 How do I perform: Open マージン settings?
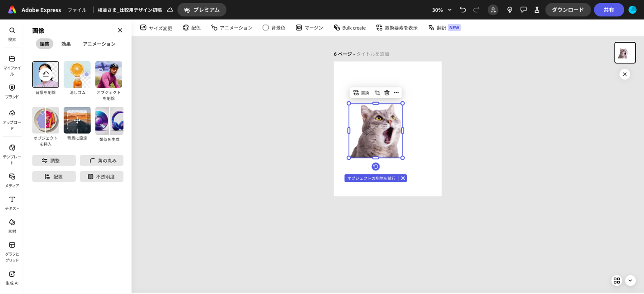point(309,28)
